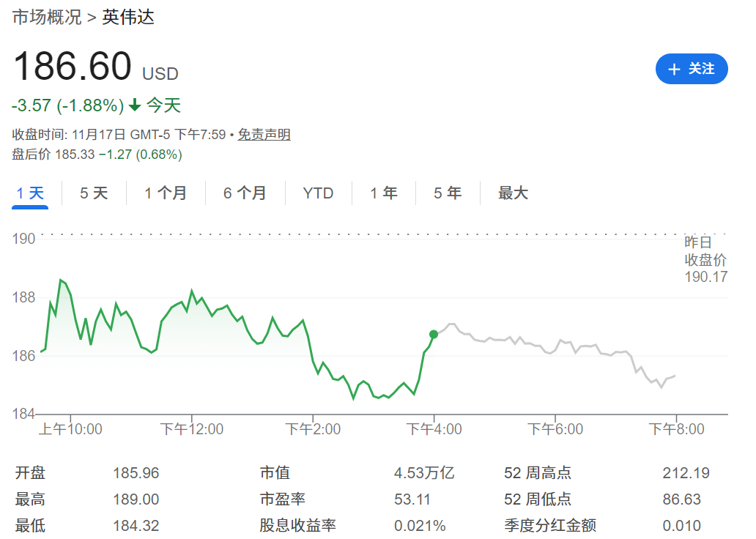Image resolution: width=756 pixels, height=539 pixels.
Task: Open the 1 个月 chart tab
Action: (166, 193)
